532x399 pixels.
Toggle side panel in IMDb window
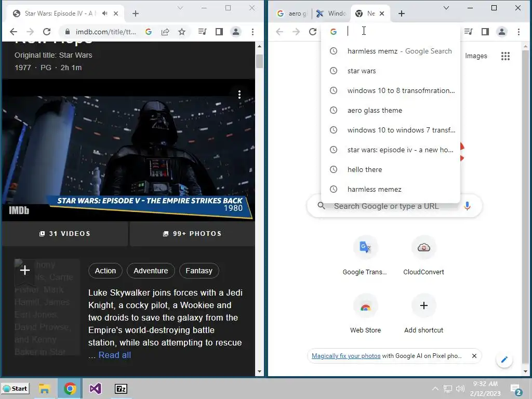219,32
